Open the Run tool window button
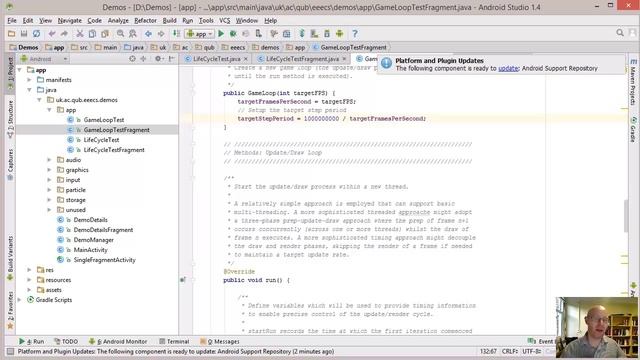Image resolution: width=640 pixels, height=360 pixels. click(x=31, y=341)
